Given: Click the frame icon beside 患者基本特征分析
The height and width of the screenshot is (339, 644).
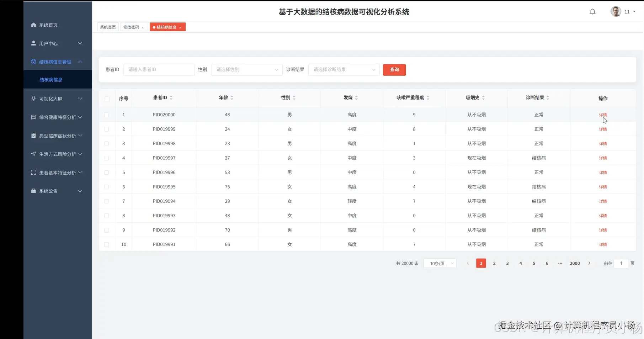Looking at the screenshot, I should (x=33, y=173).
